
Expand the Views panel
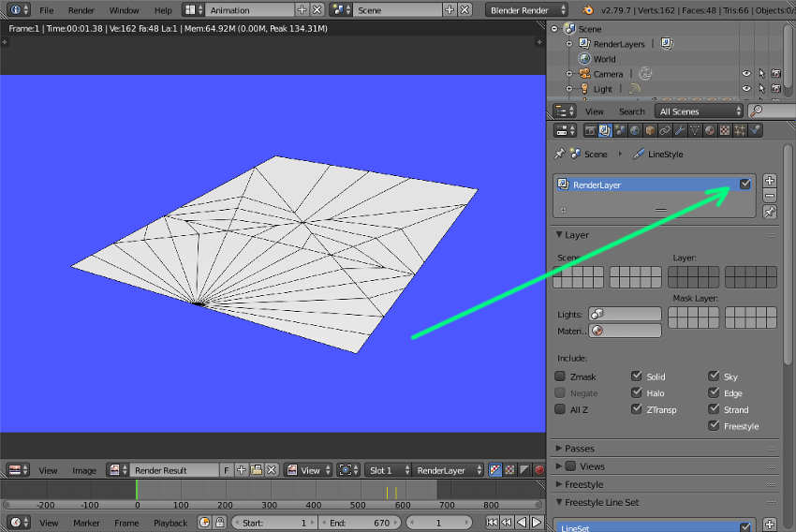tap(559, 465)
